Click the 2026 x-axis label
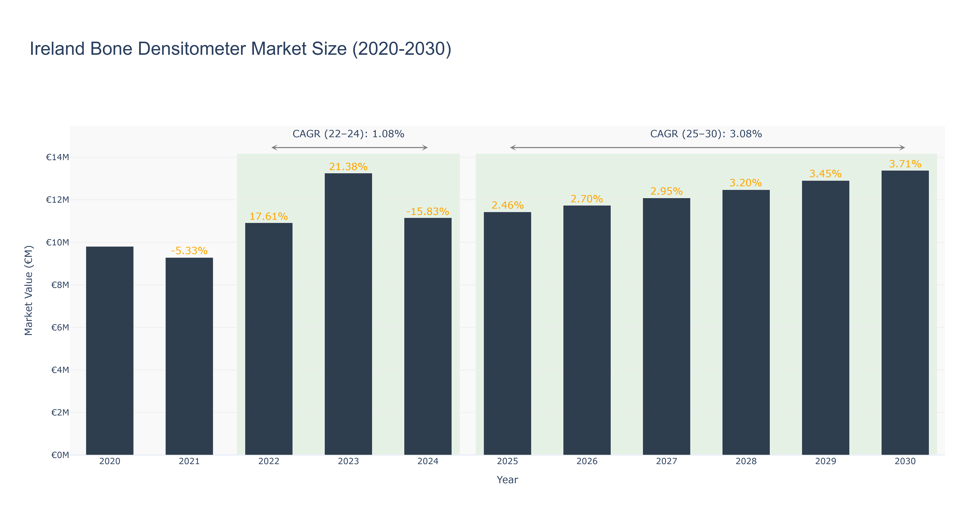Viewport: 980px width, 525px height. (587, 461)
